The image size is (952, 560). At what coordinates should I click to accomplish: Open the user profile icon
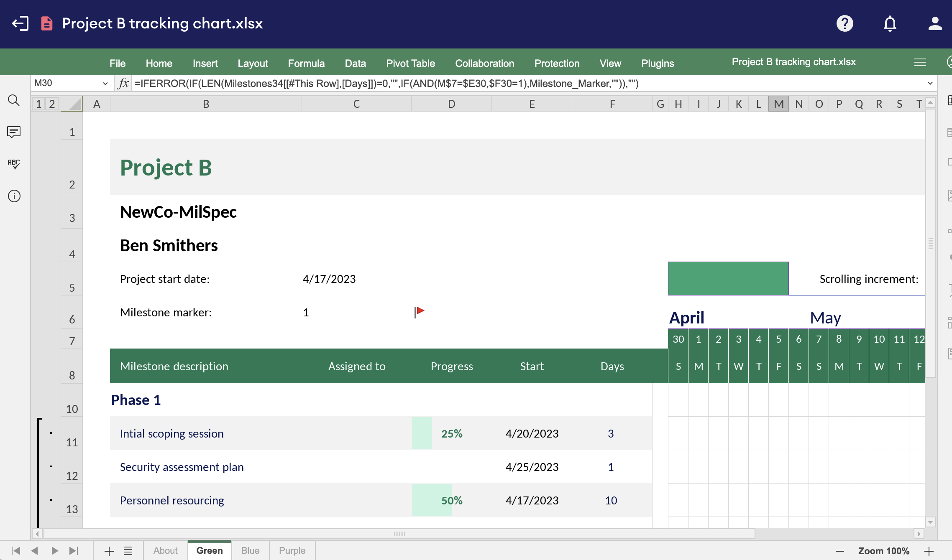pyautogui.click(x=935, y=23)
